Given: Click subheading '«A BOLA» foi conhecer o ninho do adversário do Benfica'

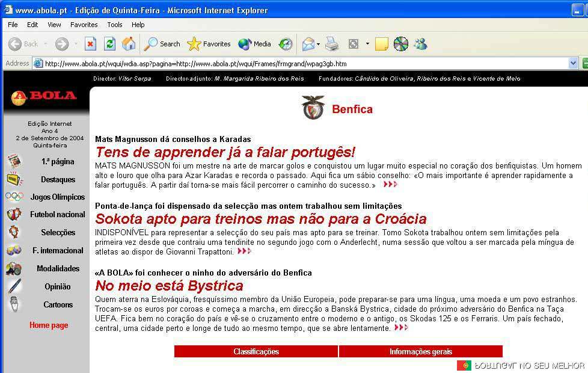Looking at the screenshot, I should 203,273.
